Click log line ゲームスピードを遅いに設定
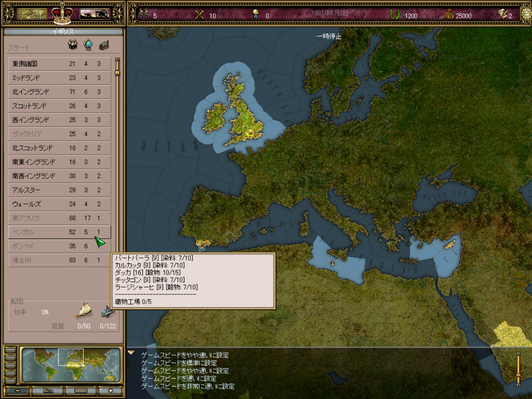532x399 pixels. coord(179,379)
